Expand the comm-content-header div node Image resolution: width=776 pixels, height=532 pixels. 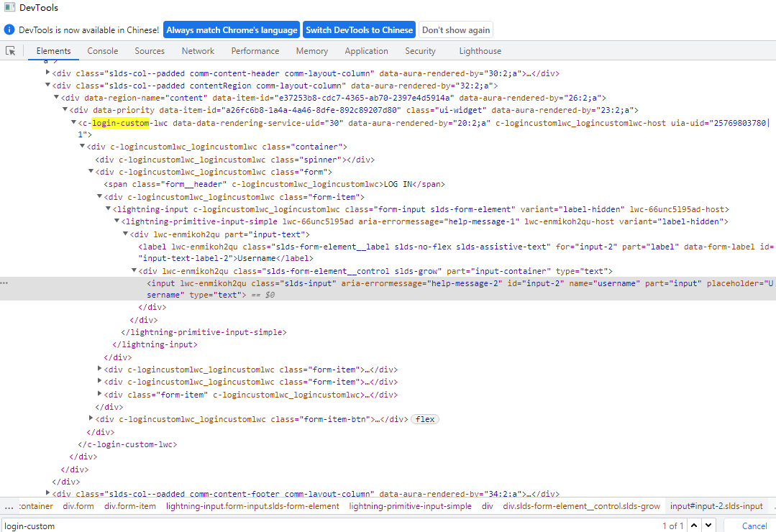[47, 73]
